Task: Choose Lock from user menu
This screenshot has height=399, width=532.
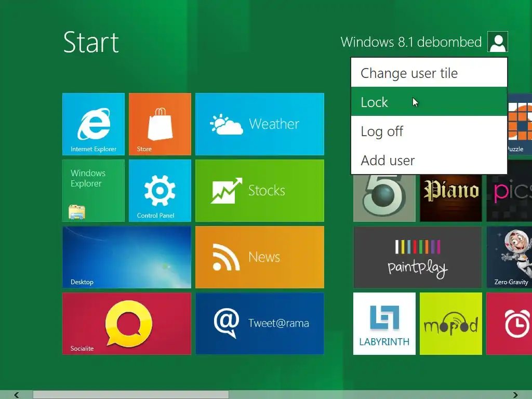Action: tap(429, 101)
